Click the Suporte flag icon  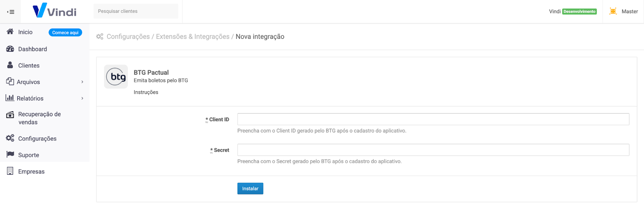coord(10,154)
